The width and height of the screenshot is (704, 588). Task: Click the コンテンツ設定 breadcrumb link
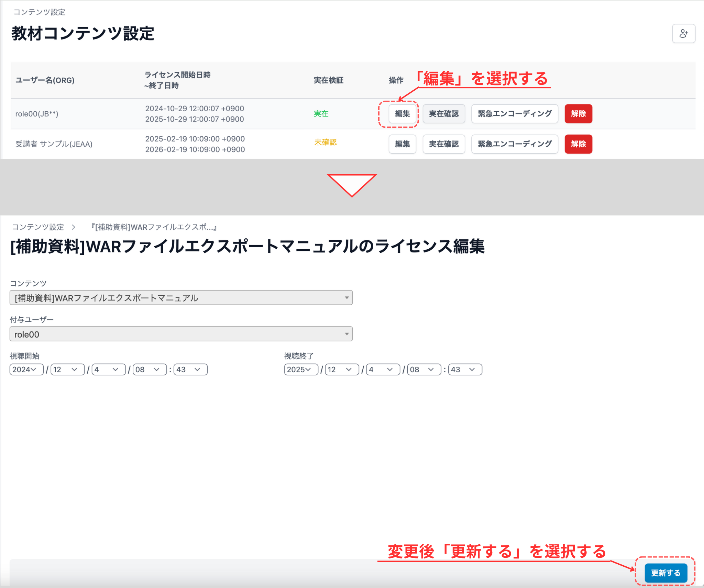[38, 227]
